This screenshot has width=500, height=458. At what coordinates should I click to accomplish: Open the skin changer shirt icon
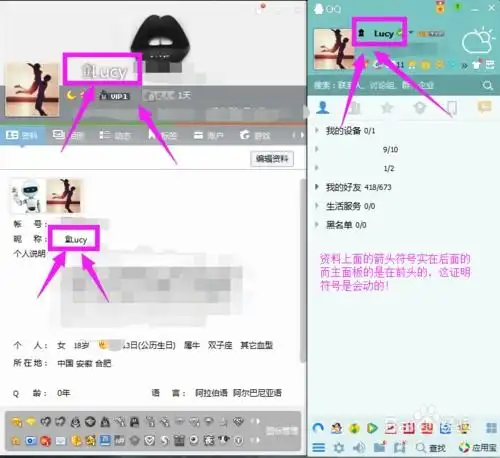(x=477, y=65)
